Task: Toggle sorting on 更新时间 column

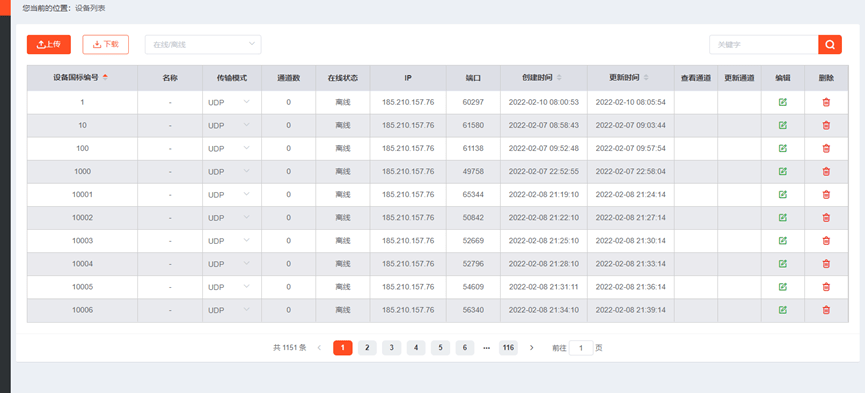Action: (x=646, y=78)
